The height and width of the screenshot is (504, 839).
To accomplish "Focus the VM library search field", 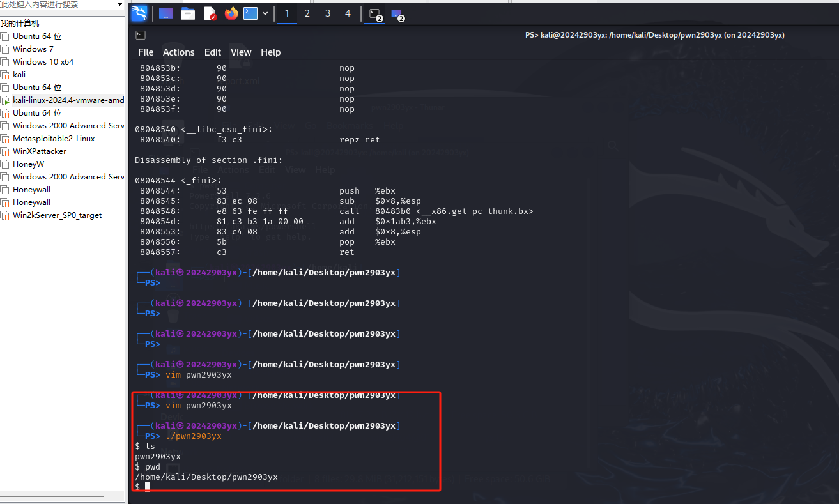I will [58, 4].
